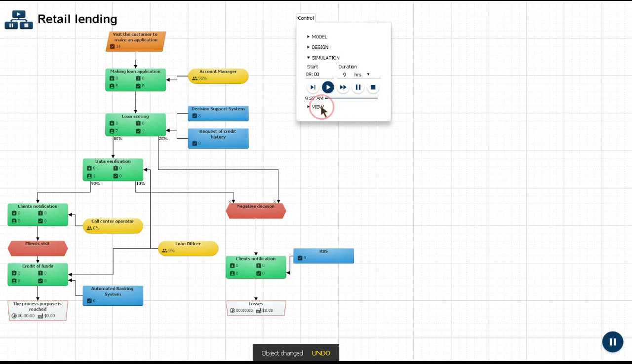Viewport: 632px width, 364px height.
Task: Click the floating pause circle at bottom right
Action: pyautogui.click(x=613, y=342)
